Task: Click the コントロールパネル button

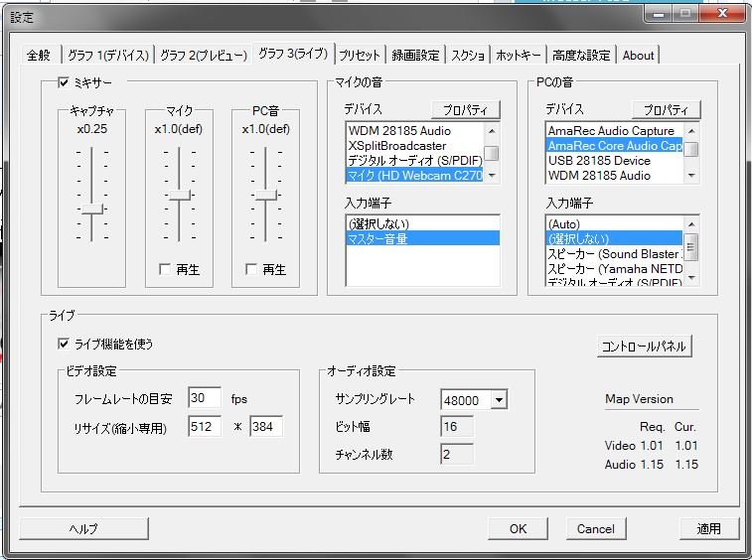Action: (x=644, y=347)
